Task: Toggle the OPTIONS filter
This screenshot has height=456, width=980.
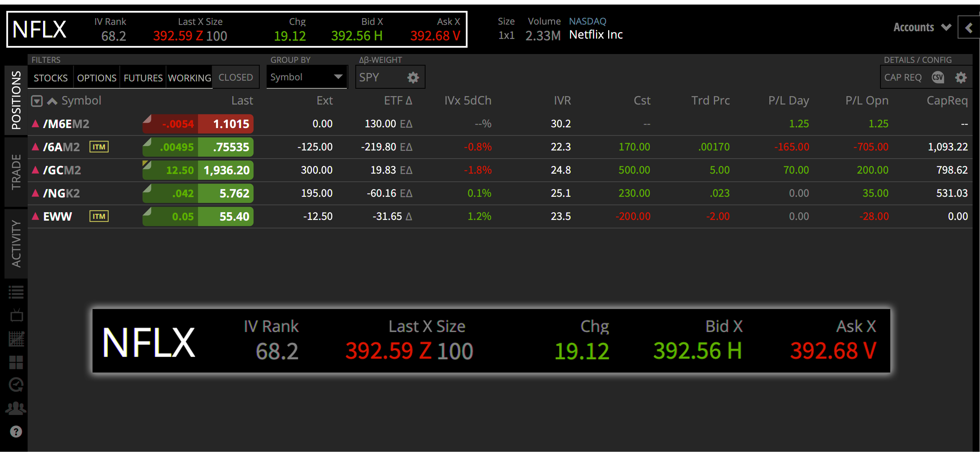Action: (96, 77)
